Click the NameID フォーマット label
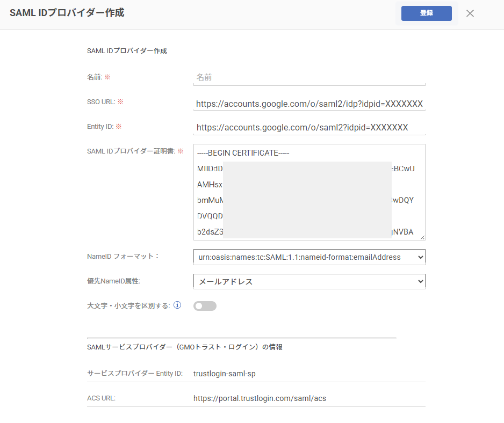The image size is (504, 423). coord(123,256)
